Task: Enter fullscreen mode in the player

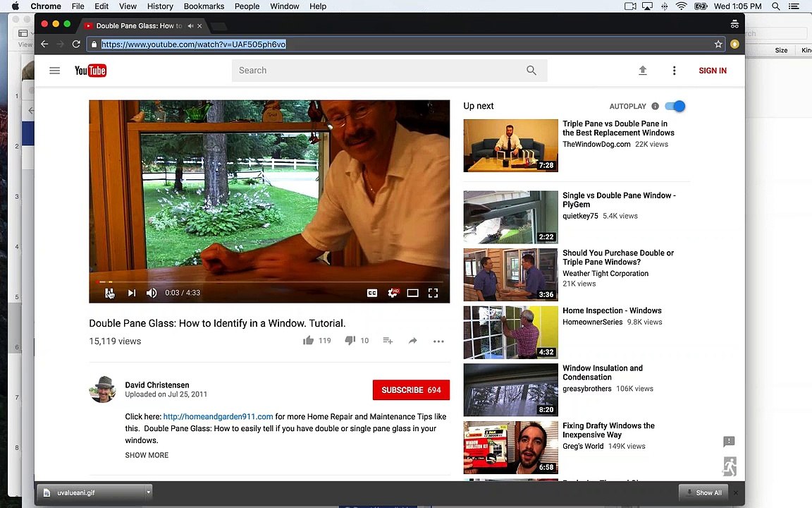Action: tap(433, 293)
